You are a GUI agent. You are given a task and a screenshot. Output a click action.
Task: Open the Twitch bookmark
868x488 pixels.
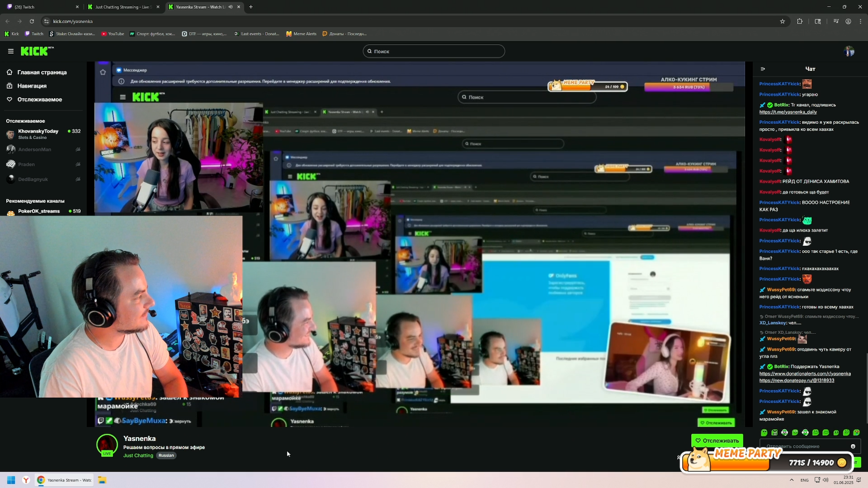34,34
